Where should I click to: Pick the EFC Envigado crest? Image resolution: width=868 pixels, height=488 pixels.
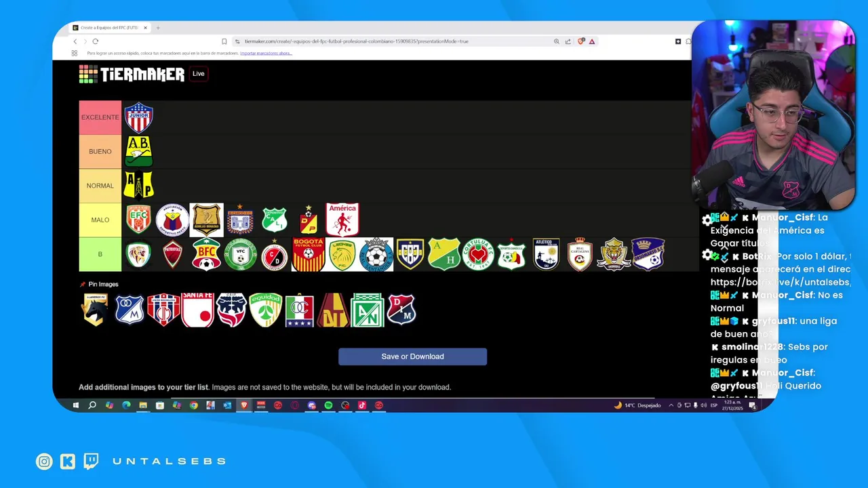click(x=139, y=220)
